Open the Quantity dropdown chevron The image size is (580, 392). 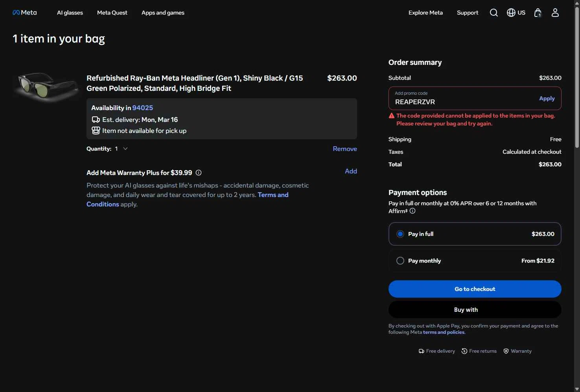point(125,149)
